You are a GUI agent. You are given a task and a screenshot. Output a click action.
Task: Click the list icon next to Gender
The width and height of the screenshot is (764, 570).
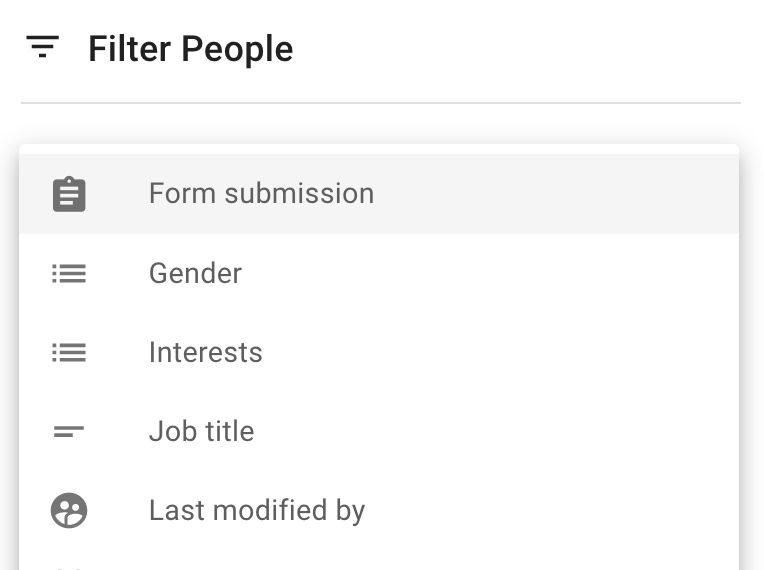[69, 273]
